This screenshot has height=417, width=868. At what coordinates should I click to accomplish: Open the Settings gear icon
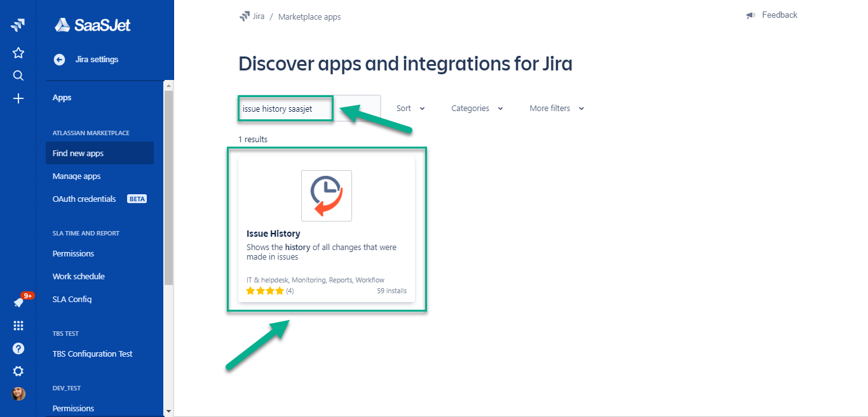[x=18, y=371]
